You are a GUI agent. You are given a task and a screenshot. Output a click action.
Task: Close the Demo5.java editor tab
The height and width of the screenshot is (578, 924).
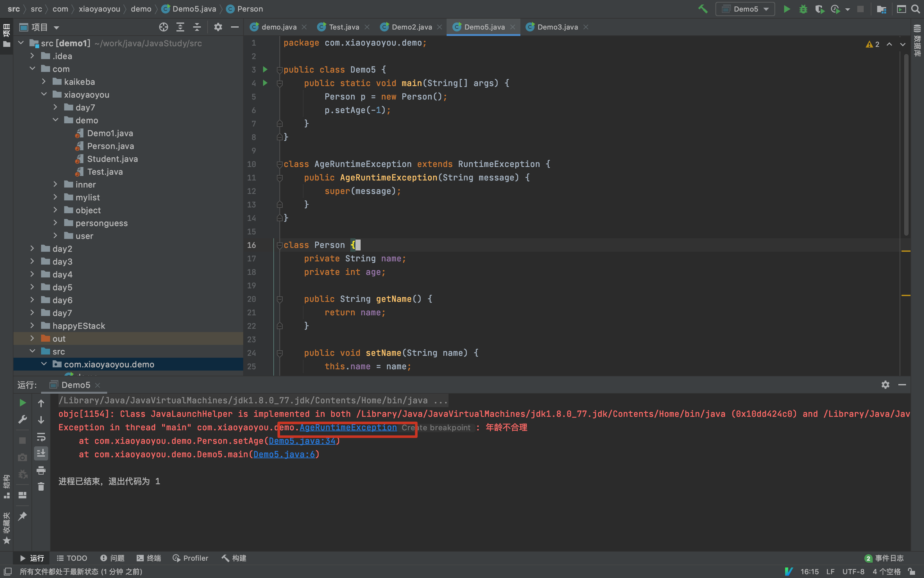[512, 27]
